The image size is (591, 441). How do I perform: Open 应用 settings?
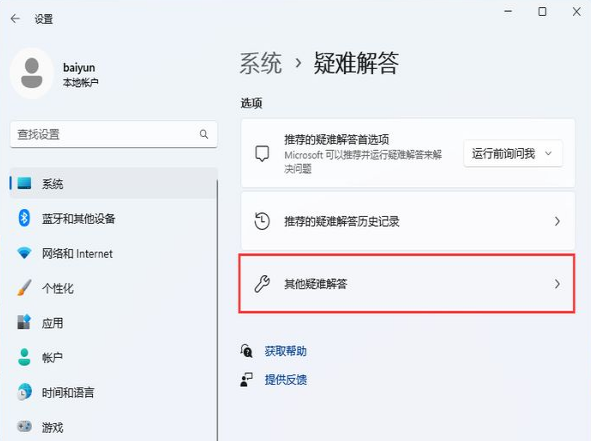(113, 323)
